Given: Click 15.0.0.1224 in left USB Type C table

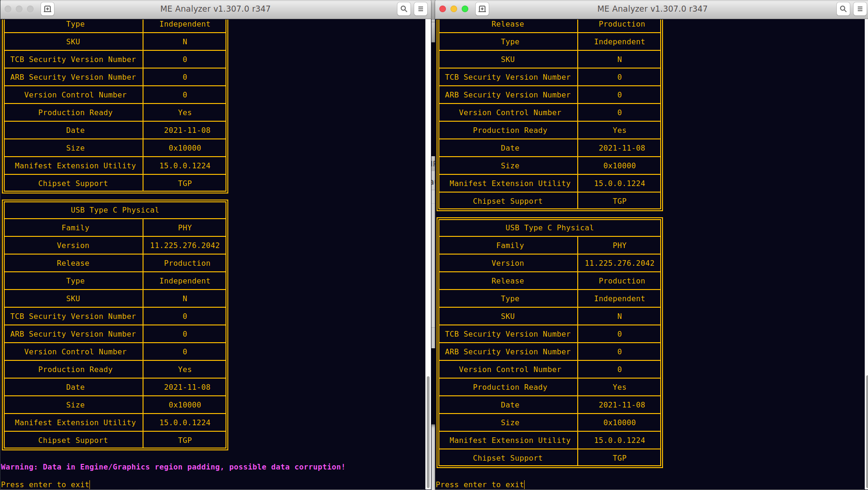Looking at the screenshot, I should (x=185, y=422).
